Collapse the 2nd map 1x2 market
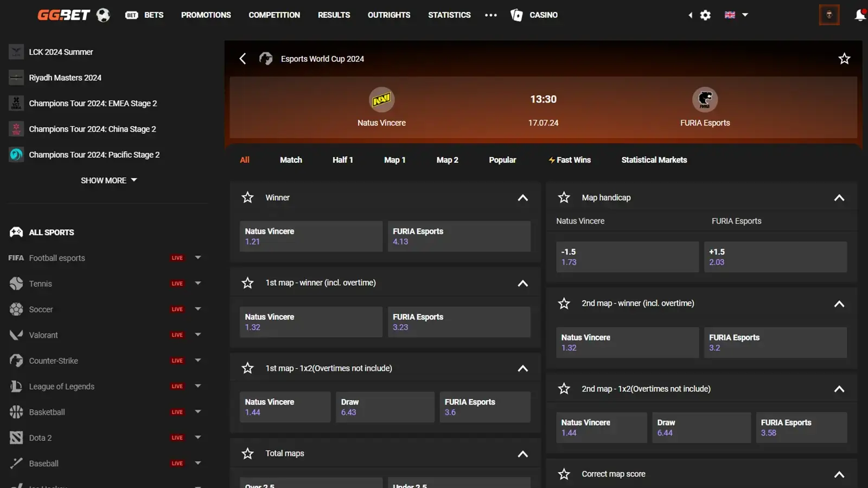Image resolution: width=868 pixels, height=488 pixels. [839, 389]
